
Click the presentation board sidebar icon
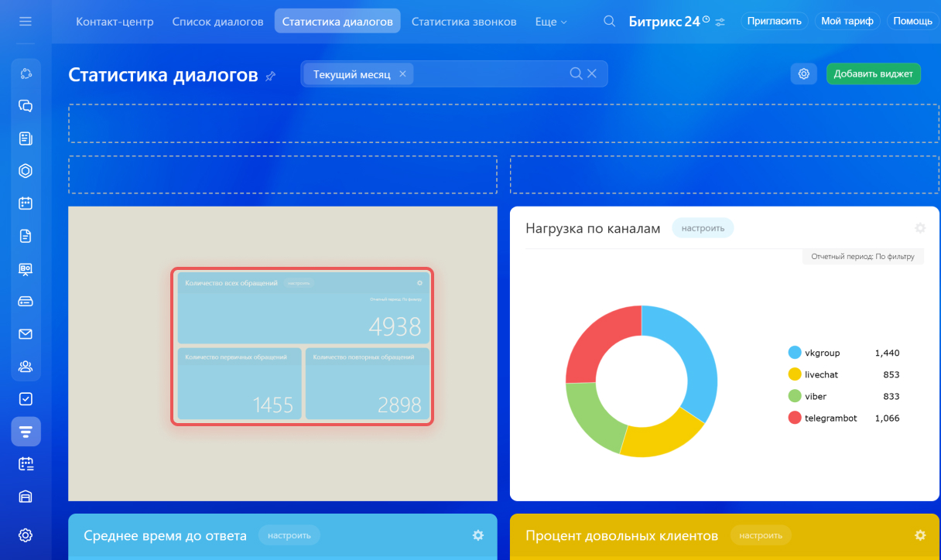coord(26,268)
